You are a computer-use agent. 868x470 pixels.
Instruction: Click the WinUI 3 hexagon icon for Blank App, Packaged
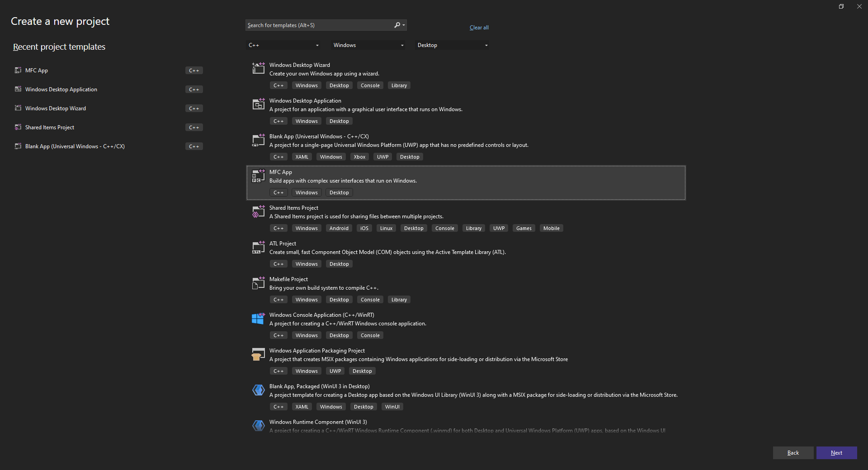click(258, 390)
